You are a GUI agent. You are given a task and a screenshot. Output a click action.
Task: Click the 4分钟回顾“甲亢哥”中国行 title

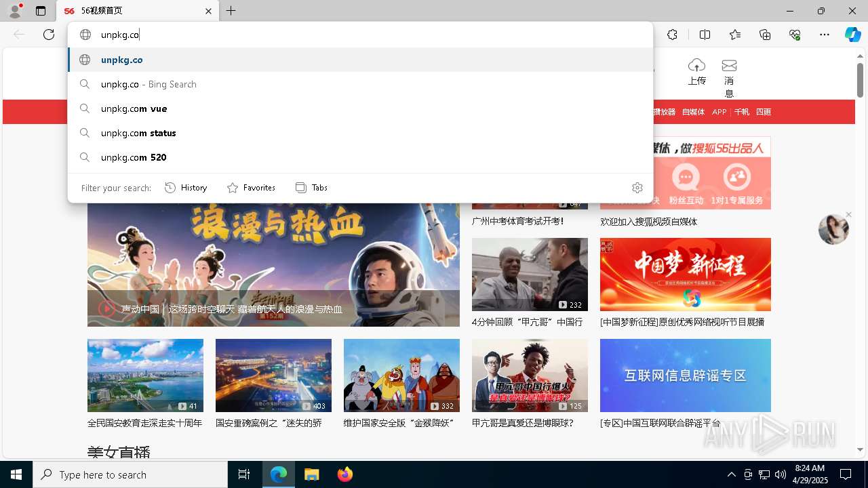click(528, 322)
